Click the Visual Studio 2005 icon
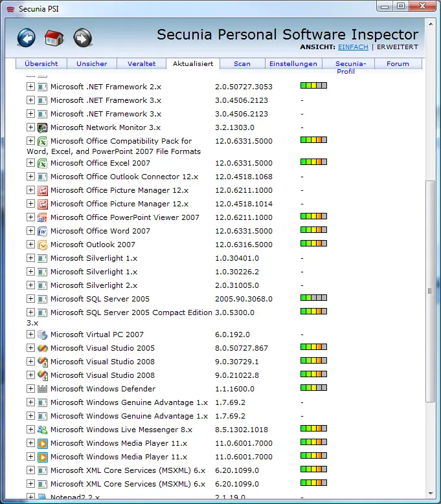The width and height of the screenshot is (441, 504). click(43, 348)
